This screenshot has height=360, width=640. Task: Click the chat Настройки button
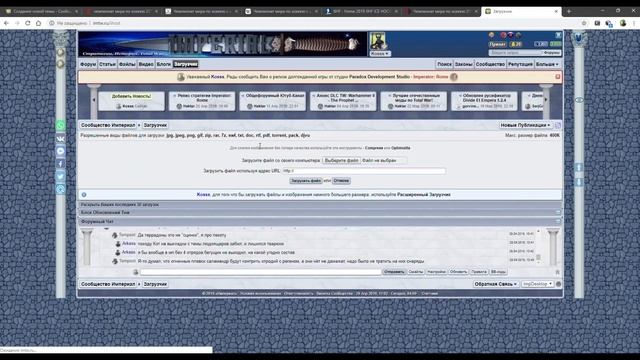click(x=436, y=272)
